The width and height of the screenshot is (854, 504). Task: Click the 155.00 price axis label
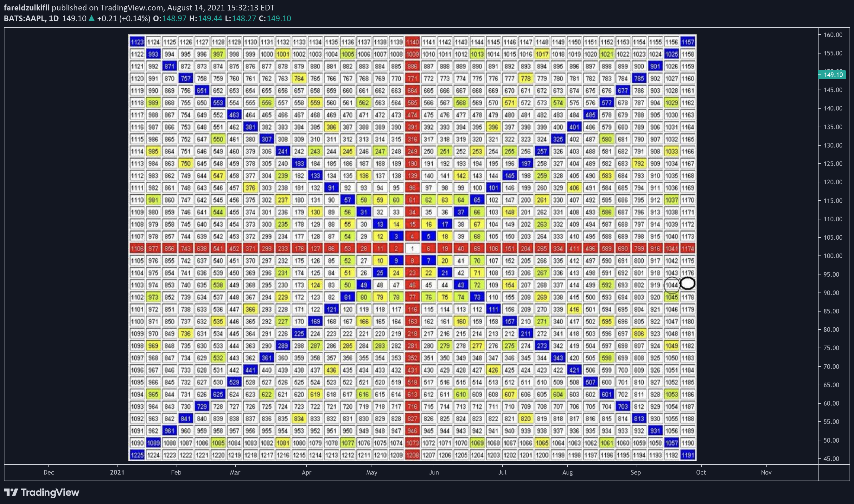pyautogui.click(x=833, y=53)
